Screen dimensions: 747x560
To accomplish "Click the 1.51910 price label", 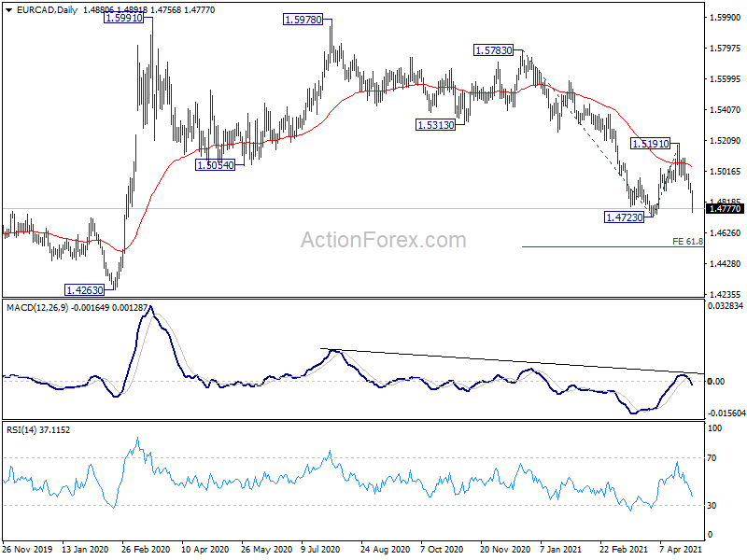I will coord(650,144).
